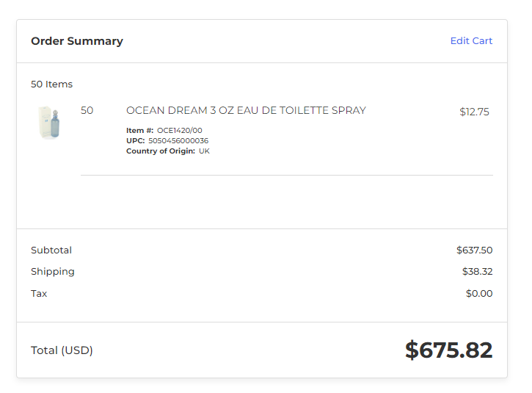The width and height of the screenshot is (532, 393).
Task: Click the $637.50 subtotal amount
Action: click(474, 250)
